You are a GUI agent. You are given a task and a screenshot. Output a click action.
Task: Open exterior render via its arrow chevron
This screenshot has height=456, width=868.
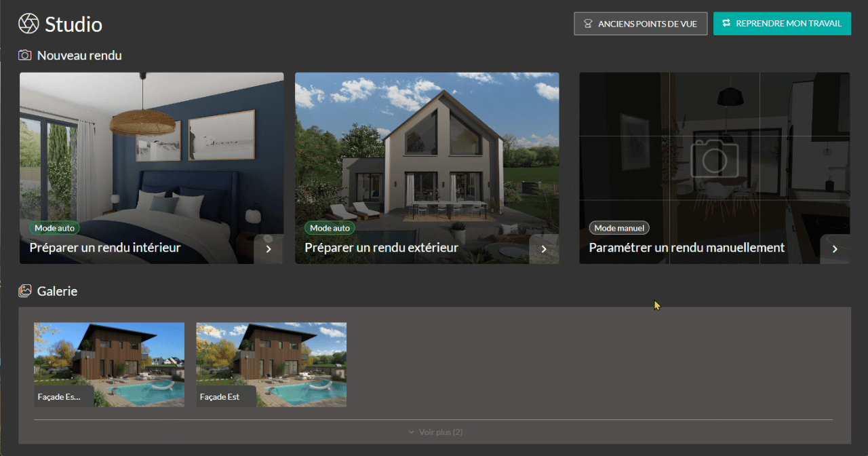coord(544,249)
